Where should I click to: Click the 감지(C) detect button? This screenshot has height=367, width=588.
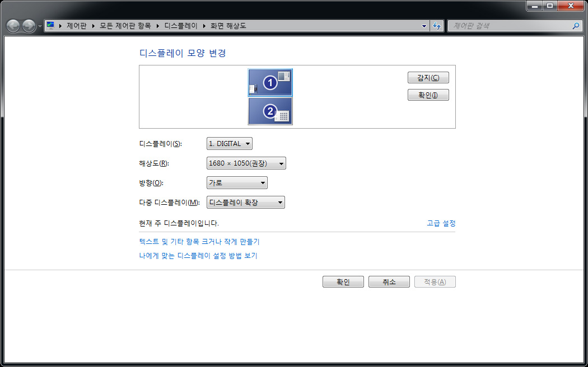point(428,78)
